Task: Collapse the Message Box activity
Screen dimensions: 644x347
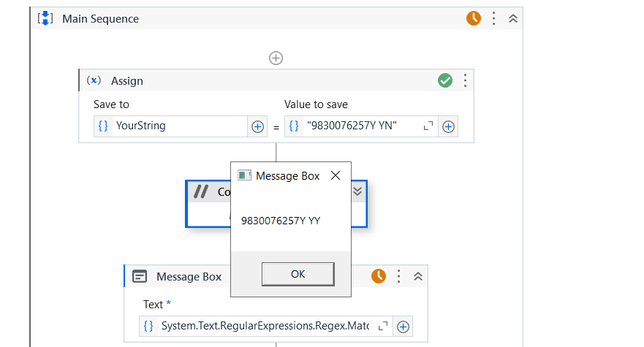Action: tap(418, 276)
